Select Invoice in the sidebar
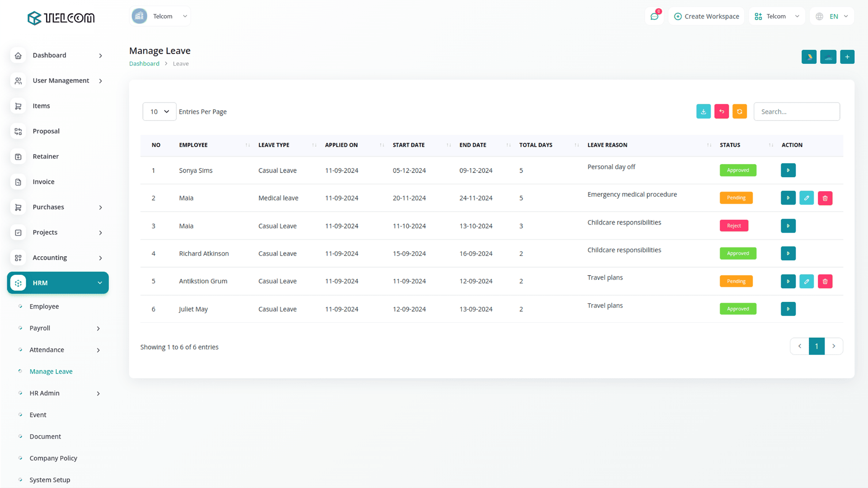This screenshot has width=868, height=488. tap(43, 182)
